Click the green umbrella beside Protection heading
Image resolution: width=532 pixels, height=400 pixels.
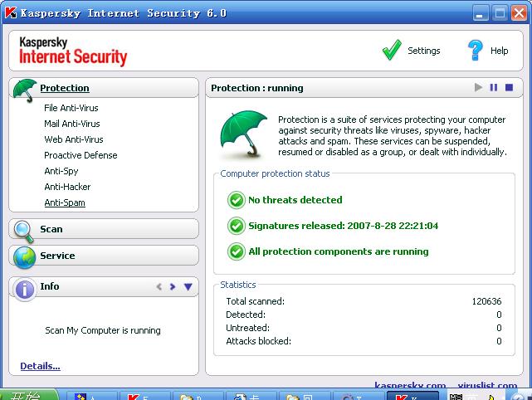(x=24, y=90)
